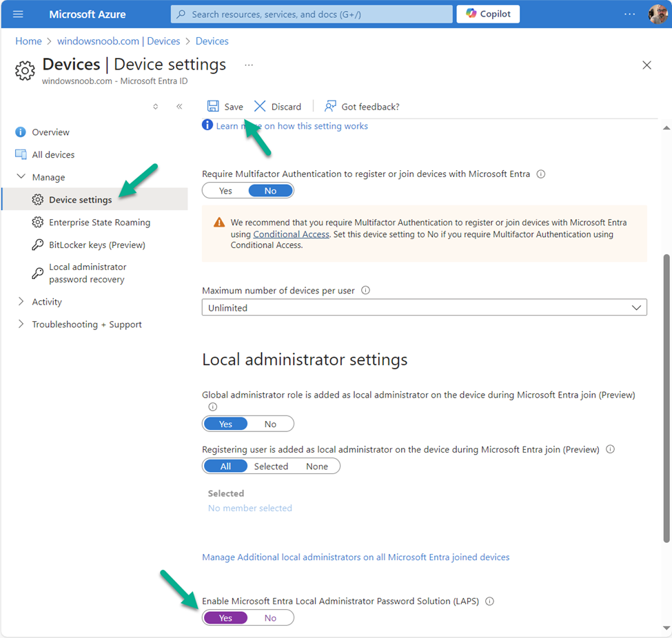
Task: Follow the Conditional Access link in the warning
Action: coord(291,234)
